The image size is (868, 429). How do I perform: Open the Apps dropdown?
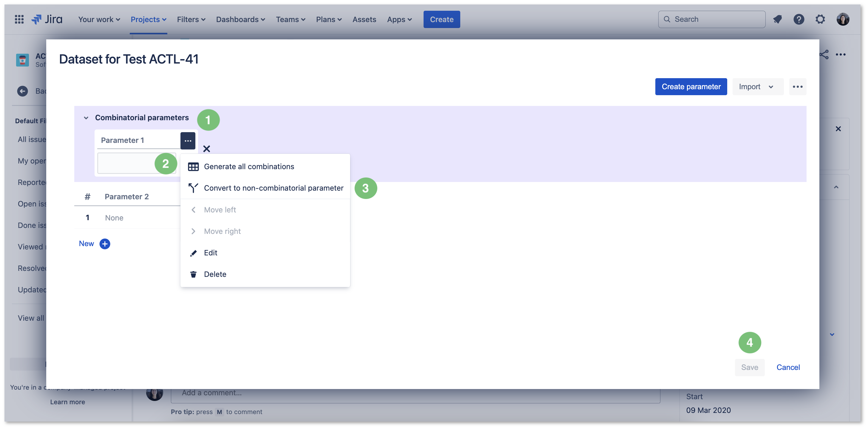click(399, 19)
